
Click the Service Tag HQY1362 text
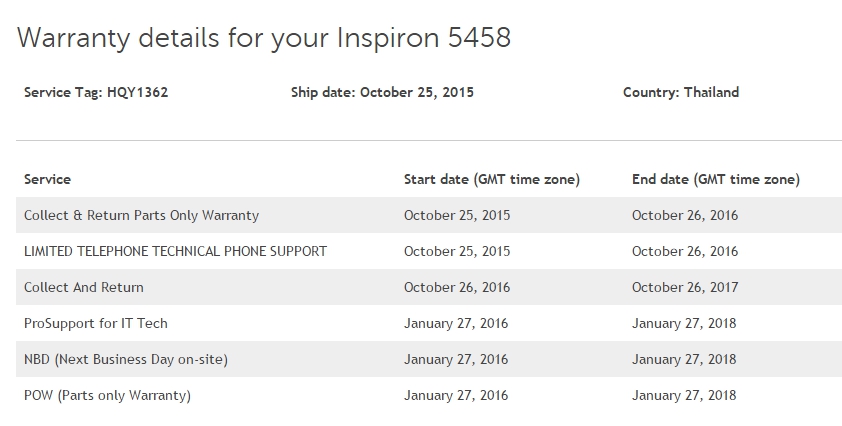(x=96, y=92)
